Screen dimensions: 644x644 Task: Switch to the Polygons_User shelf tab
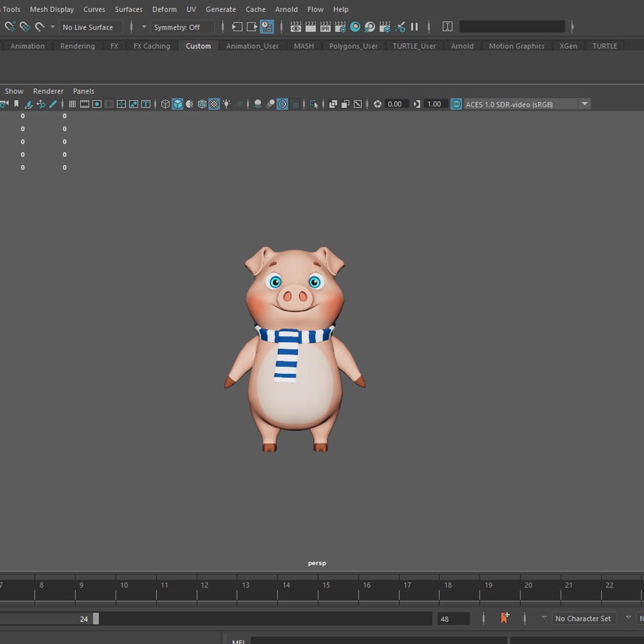pos(353,46)
